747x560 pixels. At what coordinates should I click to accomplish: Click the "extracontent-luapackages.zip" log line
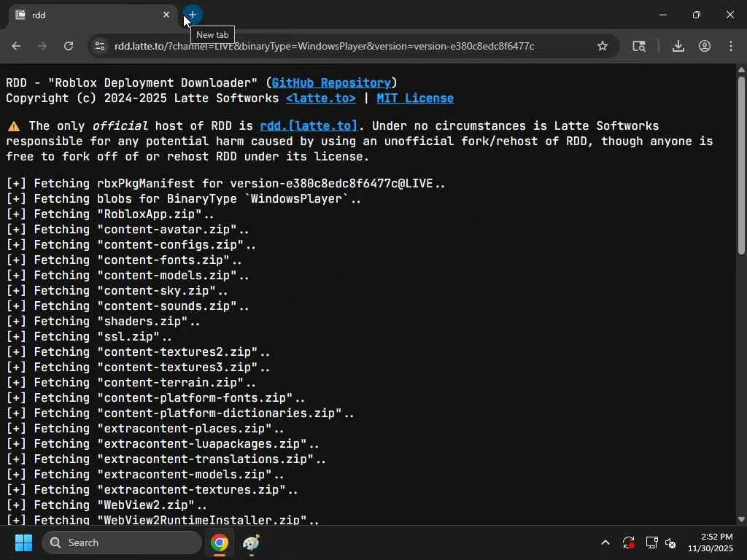point(163,443)
